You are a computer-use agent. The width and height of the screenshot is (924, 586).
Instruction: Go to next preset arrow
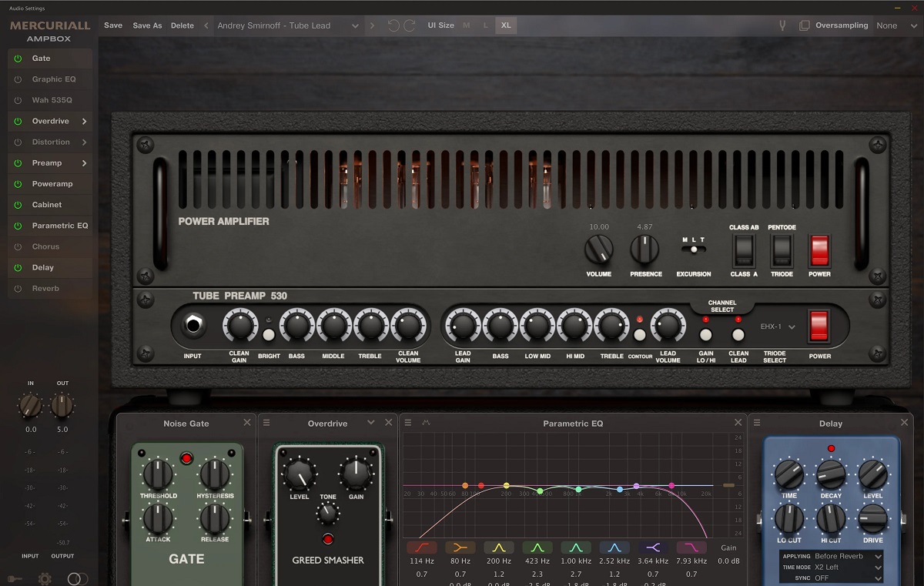(373, 25)
